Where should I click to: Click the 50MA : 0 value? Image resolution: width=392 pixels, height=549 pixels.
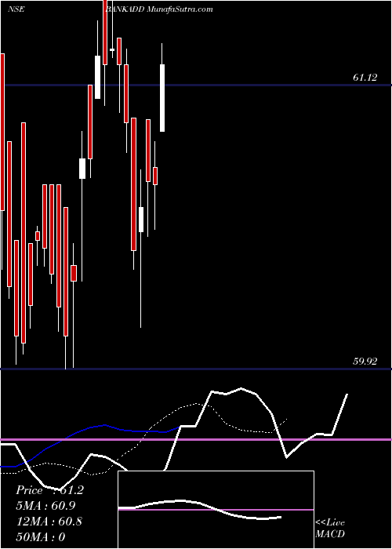pyautogui.click(x=41, y=536)
